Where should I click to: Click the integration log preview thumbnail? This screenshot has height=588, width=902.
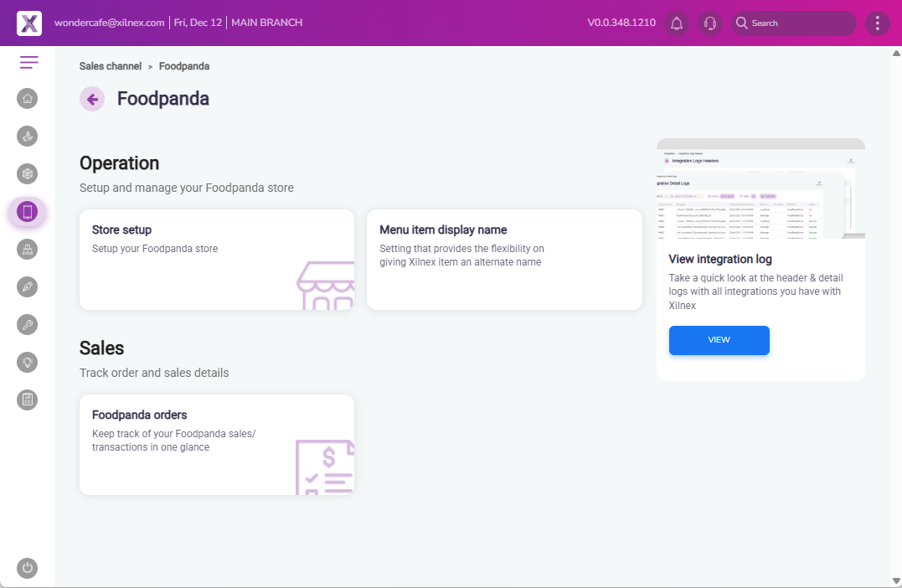pos(760,189)
